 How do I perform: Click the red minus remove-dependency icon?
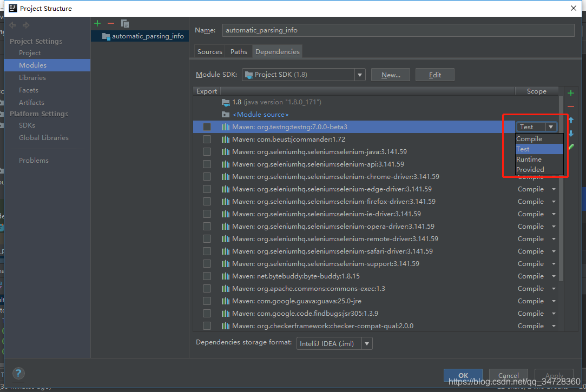571,107
